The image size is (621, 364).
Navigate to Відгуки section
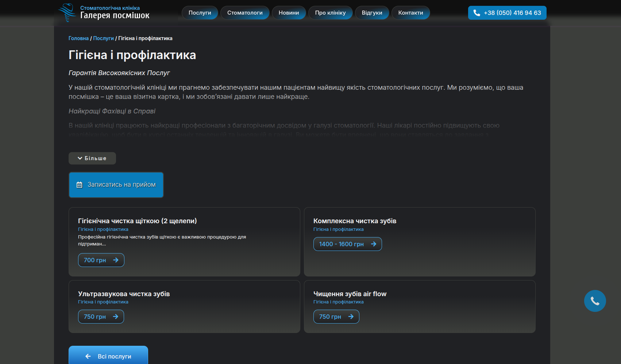point(372,13)
